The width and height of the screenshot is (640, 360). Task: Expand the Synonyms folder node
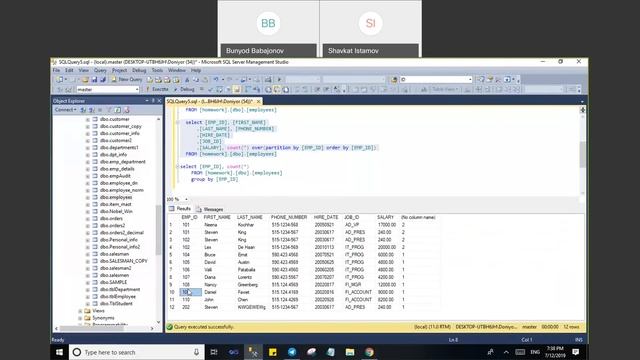pos(80,318)
